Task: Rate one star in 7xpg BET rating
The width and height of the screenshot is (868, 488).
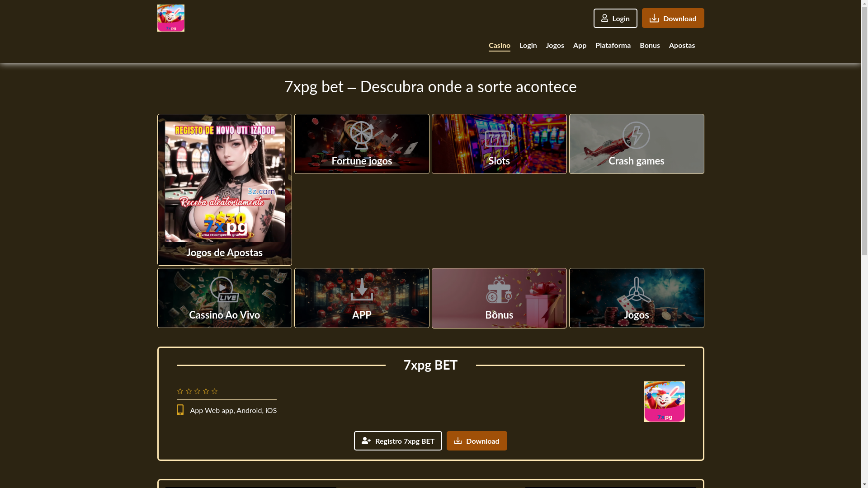Action: coord(180,391)
